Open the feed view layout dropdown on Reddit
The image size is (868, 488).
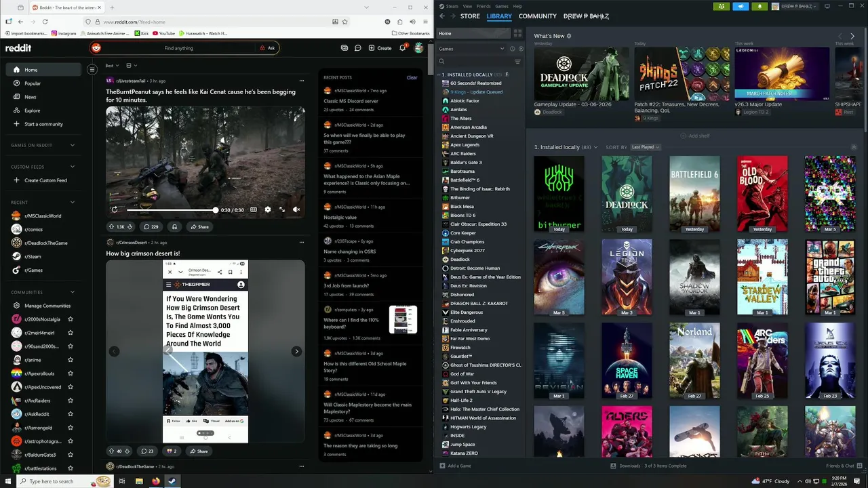(x=132, y=66)
